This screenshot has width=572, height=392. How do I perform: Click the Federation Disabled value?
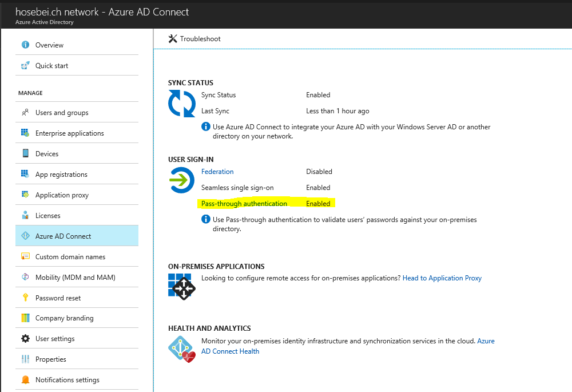pyautogui.click(x=319, y=171)
